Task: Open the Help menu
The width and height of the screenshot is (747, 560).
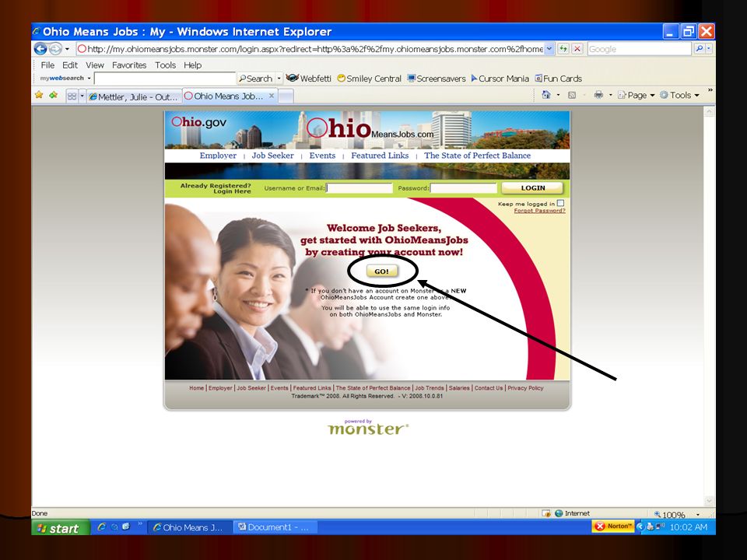Action: [x=192, y=65]
